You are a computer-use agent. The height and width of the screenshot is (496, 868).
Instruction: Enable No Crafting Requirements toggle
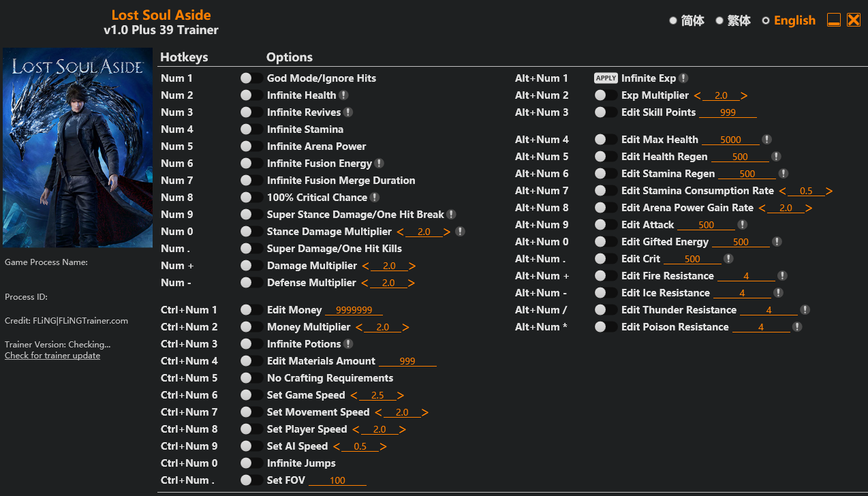coord(251,378)
